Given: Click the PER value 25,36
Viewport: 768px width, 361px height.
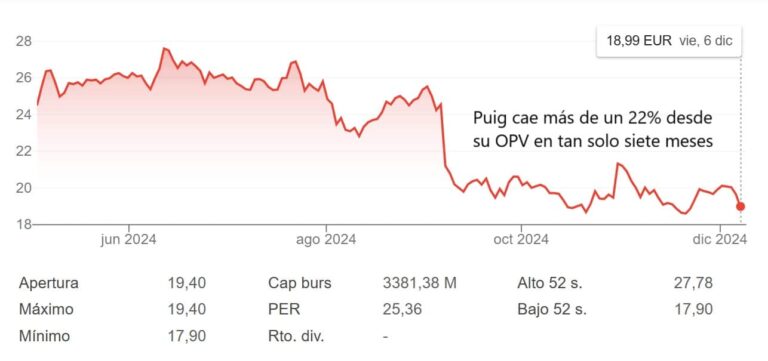Looking at the screenshot, I should [402, 310].
